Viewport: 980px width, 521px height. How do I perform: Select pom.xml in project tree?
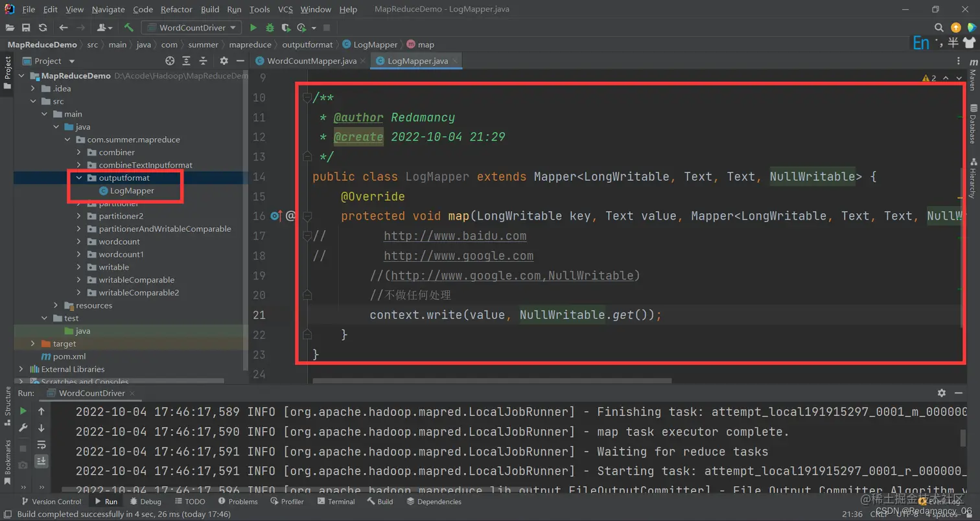pyautogui.click(x=63, y=356)
